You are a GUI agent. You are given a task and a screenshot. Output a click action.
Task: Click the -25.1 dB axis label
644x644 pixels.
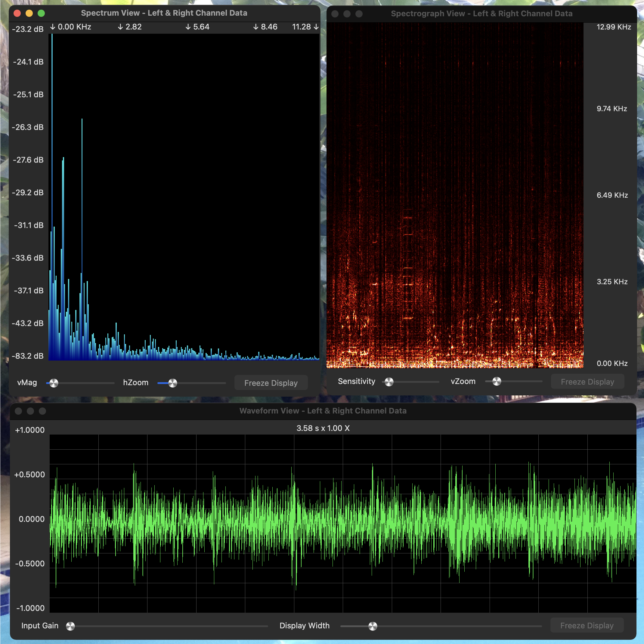point(28,94)
